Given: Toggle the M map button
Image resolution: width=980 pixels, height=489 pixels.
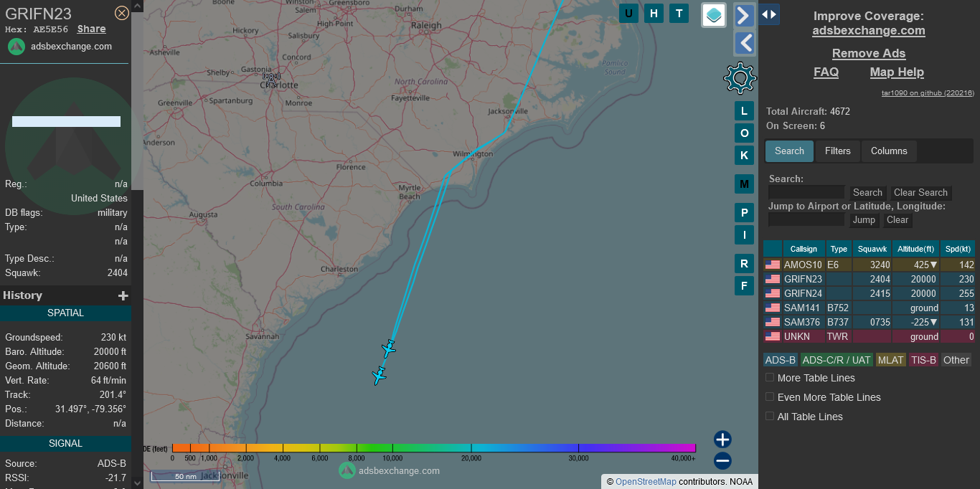Looking at the screenshot, I should point(744,184).
